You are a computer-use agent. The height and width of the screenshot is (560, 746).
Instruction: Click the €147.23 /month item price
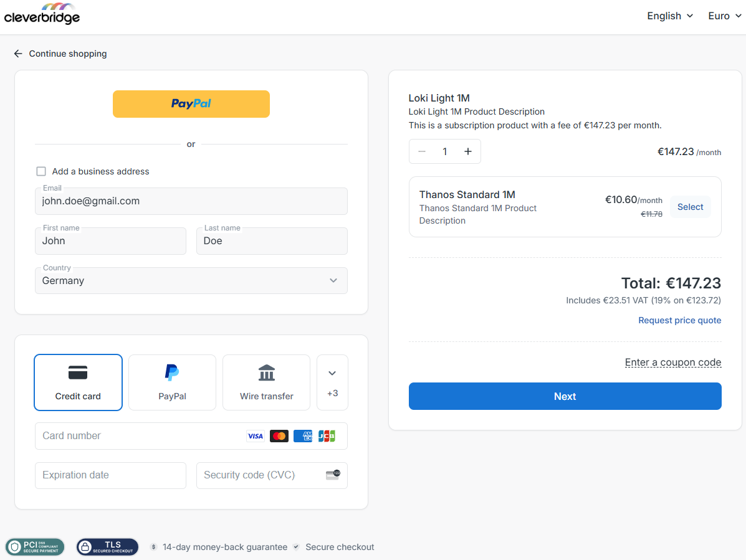[689, 152]
